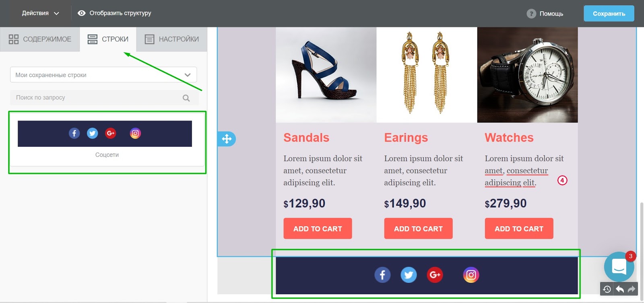Click the Сохранить button
This screenshot has height=303, width=644.
[609, 13]
